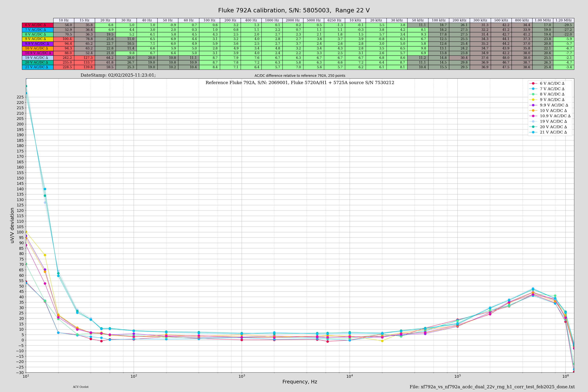Click the '47.5' cell under 500 kHz
Screen dimensions: 588x392
click(501, 67)
